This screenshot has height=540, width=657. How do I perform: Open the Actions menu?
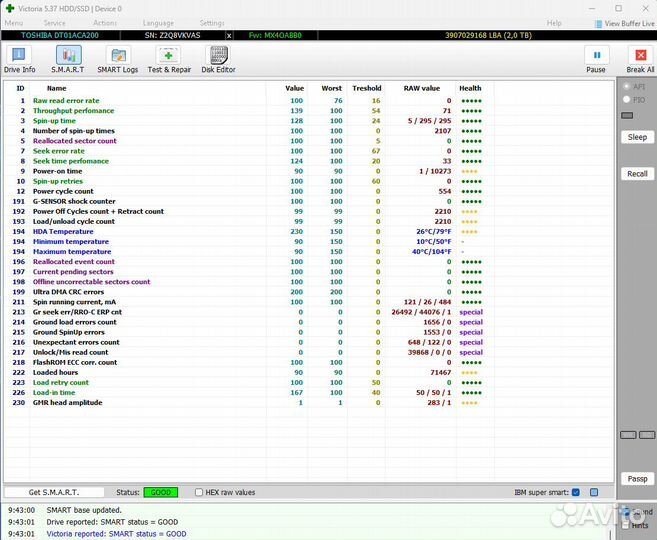pos(105,23)
